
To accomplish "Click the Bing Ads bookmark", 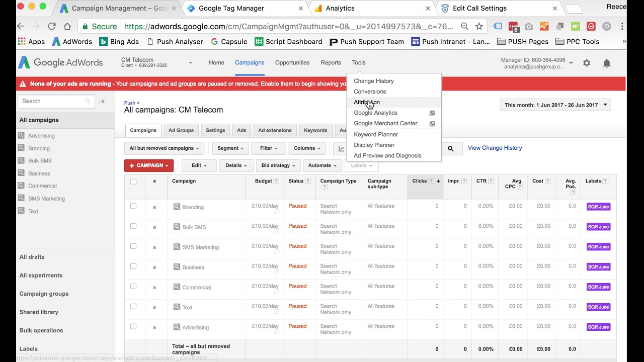I will (119, 42).
